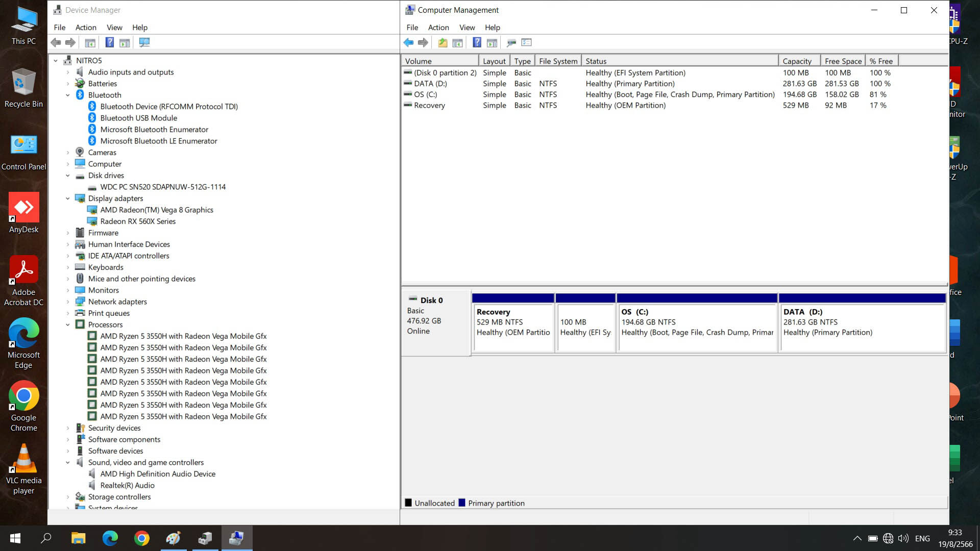Toggle action pane icon in Device Manager toolbar
The width and height of the screenshot is (980, 551).
125,43
